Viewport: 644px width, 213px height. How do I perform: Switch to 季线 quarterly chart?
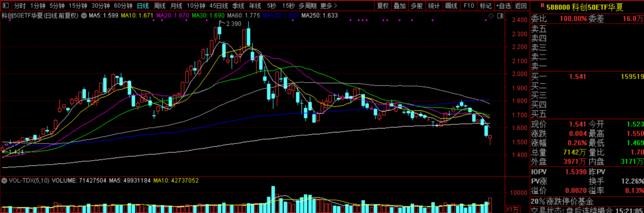pyautogui.click(x=238, y=6)
